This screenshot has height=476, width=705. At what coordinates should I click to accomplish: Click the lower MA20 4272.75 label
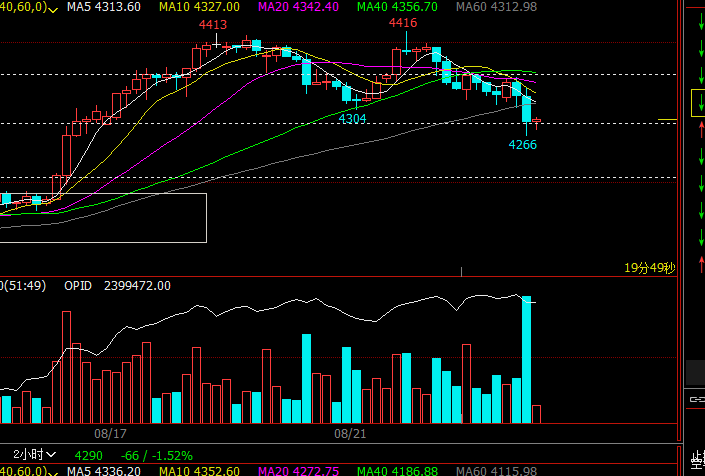click(298, 470)
